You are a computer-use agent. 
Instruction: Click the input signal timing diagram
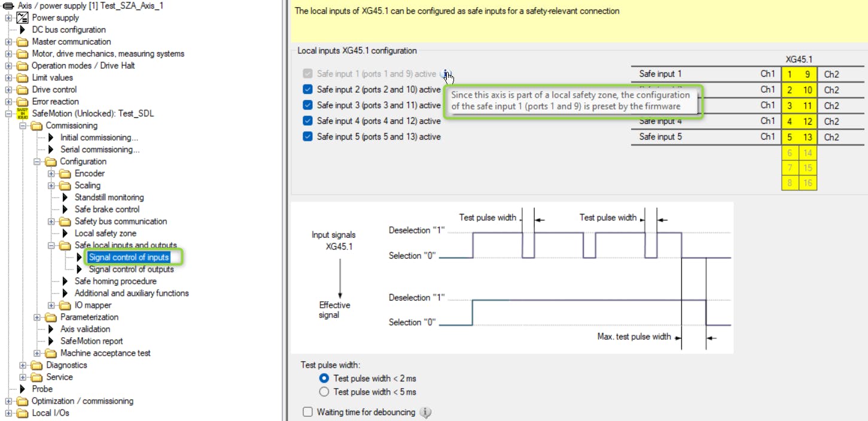click(511, 277)
